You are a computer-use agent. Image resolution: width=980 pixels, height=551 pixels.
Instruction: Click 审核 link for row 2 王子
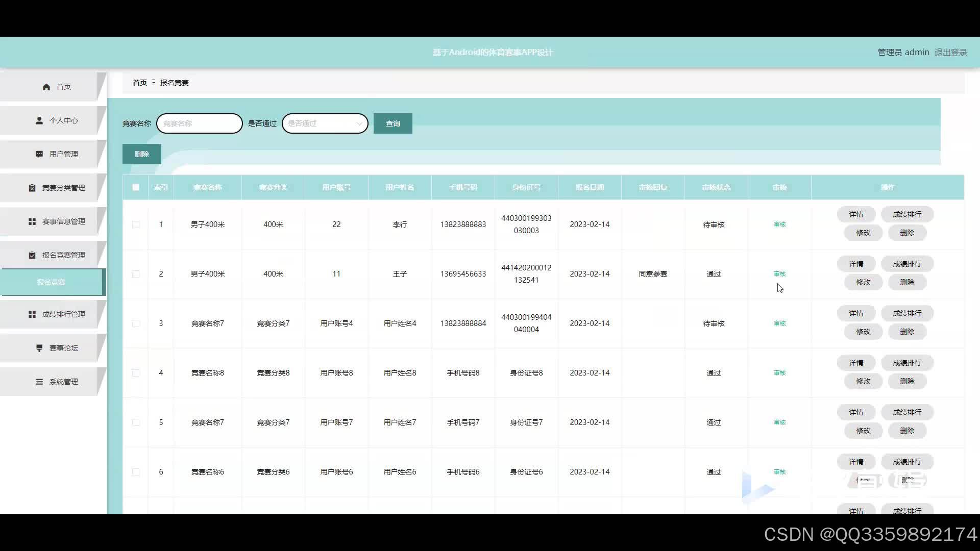pyautogui.click(x=779, y=274)
